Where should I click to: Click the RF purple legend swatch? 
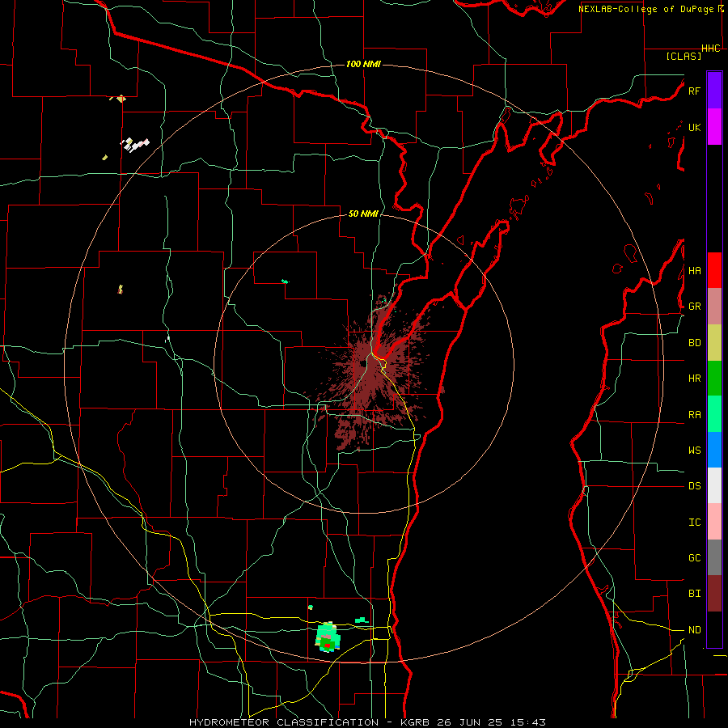(x=714, y=91)
